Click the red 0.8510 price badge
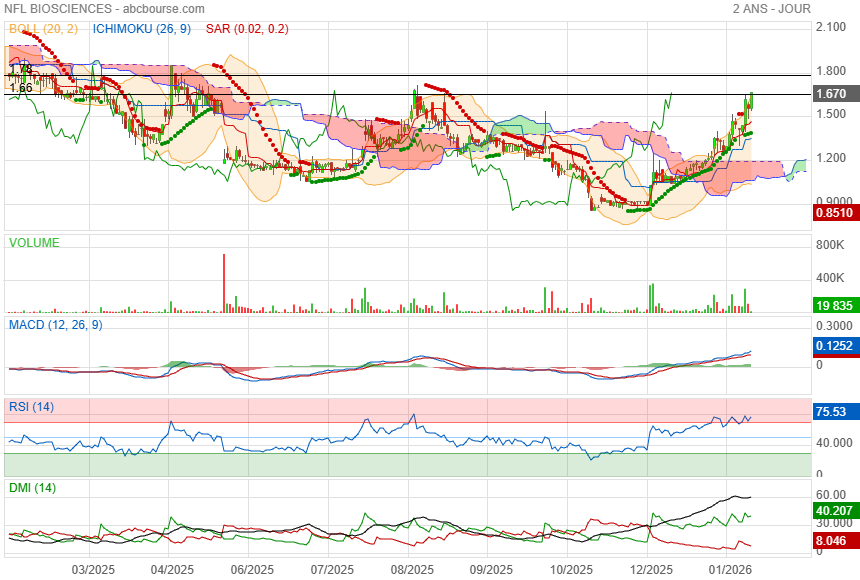The width and height of the screenshot is (860, 580). 834,212
